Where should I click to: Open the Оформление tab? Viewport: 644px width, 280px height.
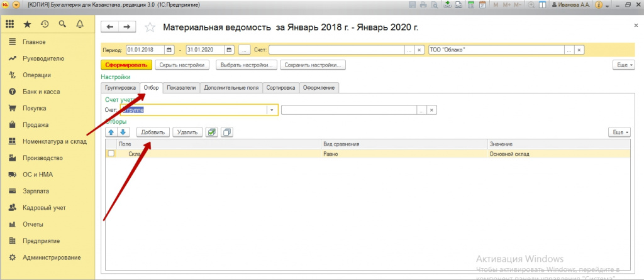tap(319, 88)
